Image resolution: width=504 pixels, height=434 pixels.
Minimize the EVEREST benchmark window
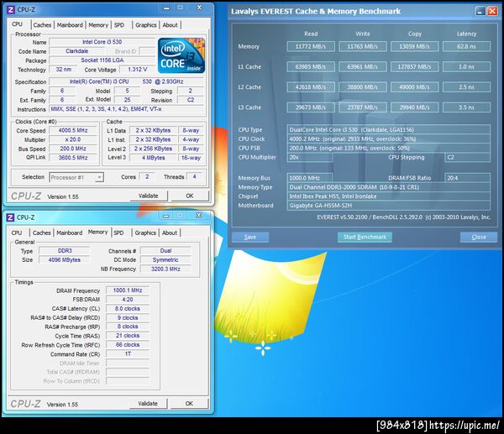point(480,11)
